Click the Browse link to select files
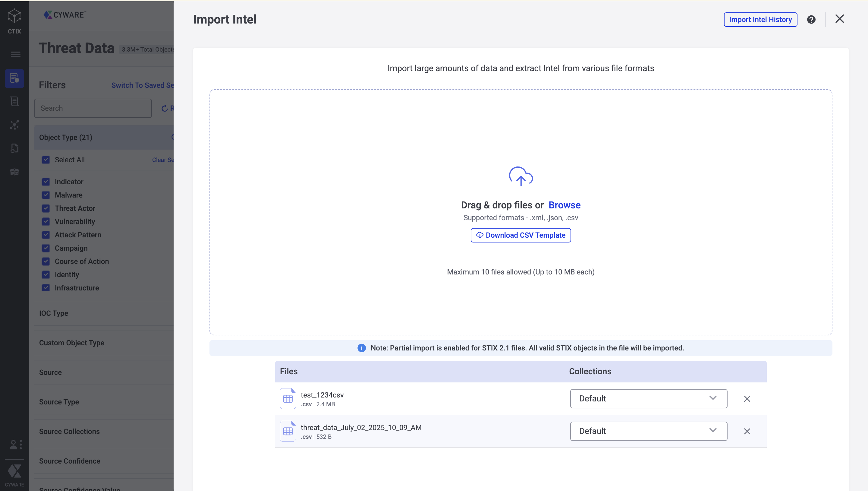This screenshot has height=491, width=868. pos(565,205)
